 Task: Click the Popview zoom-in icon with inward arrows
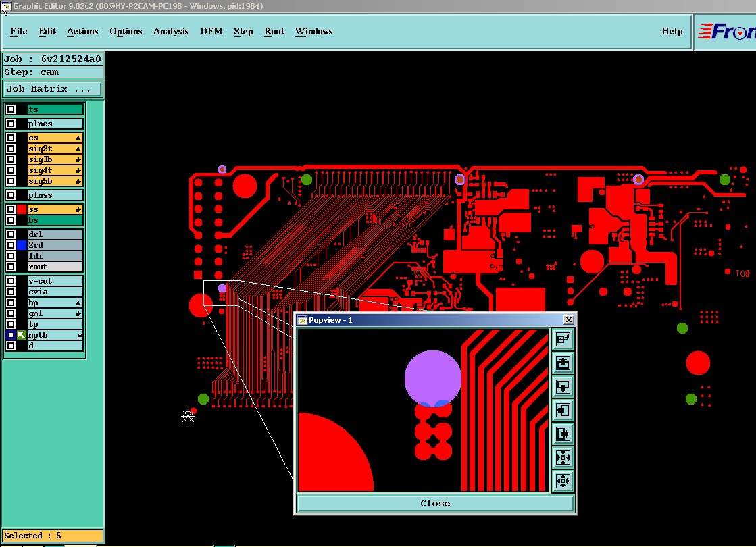[x=563, y=457]
